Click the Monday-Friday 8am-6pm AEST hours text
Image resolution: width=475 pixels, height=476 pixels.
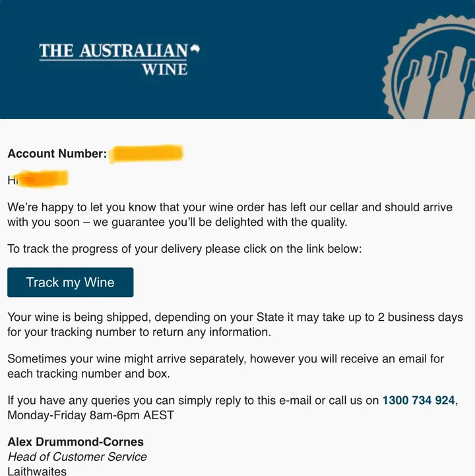coord(90,416)
